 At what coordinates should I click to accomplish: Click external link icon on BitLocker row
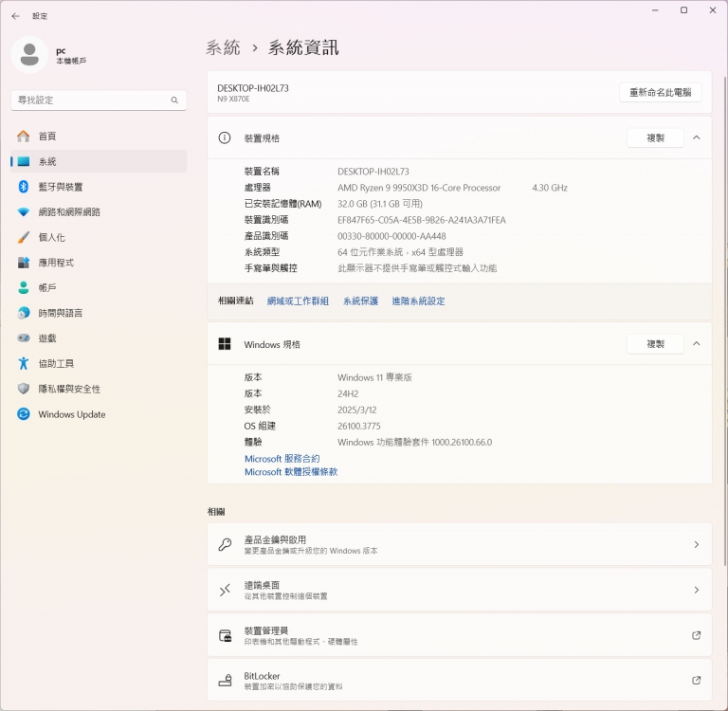pos(696,681)
